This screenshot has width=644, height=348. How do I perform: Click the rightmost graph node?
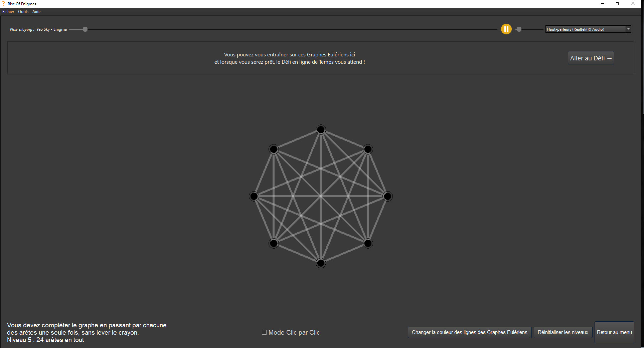pos(387,196)
